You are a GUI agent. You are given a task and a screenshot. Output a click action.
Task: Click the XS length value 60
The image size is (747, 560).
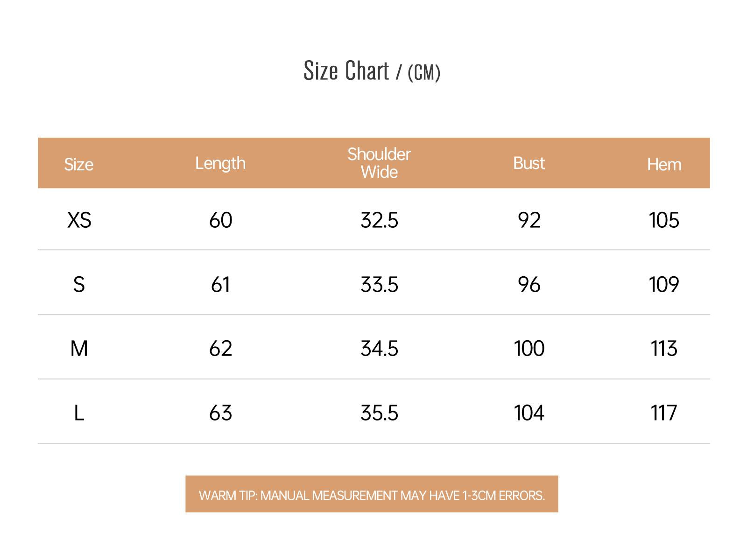[x=220, y=220]
